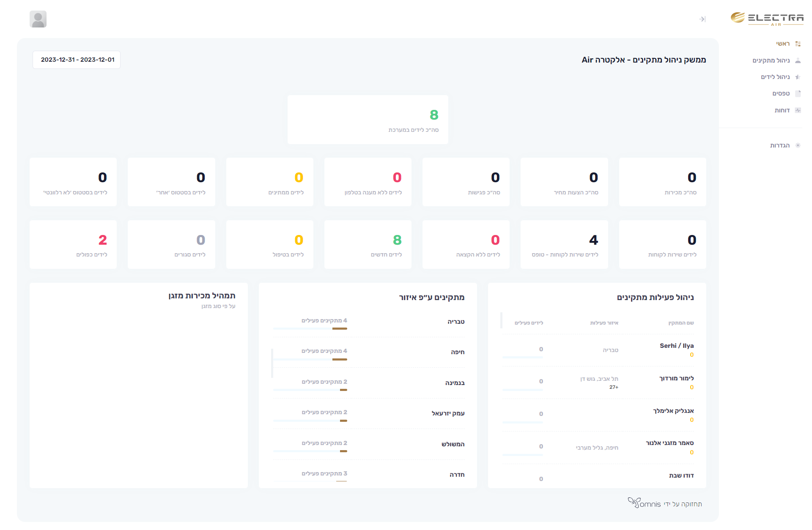Open the ניהול לידים menu item

coord(775,77)
